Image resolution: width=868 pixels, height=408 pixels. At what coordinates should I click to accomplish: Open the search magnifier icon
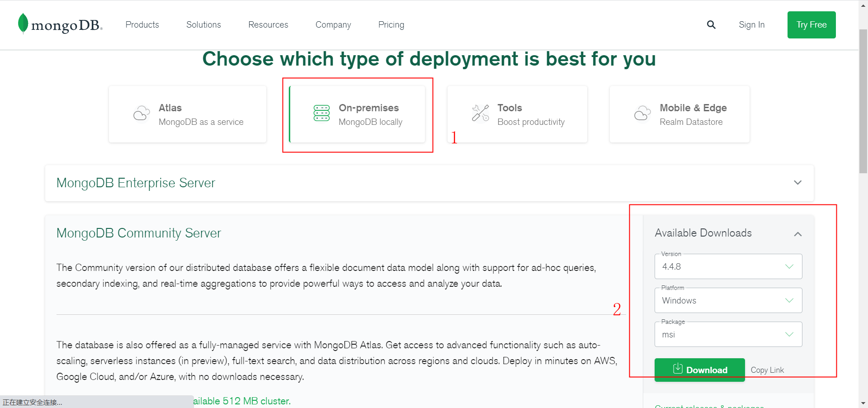coord(711,25)
